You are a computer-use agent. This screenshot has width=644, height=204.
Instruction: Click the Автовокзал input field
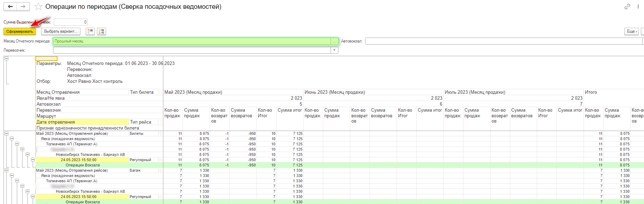point(503,41)
